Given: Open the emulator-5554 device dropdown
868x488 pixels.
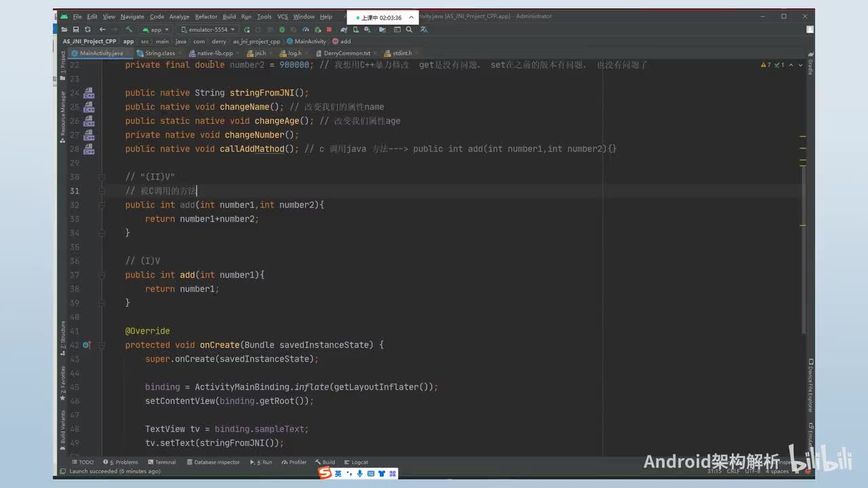Looking at the screenshot, I should (x=208, y=30).
